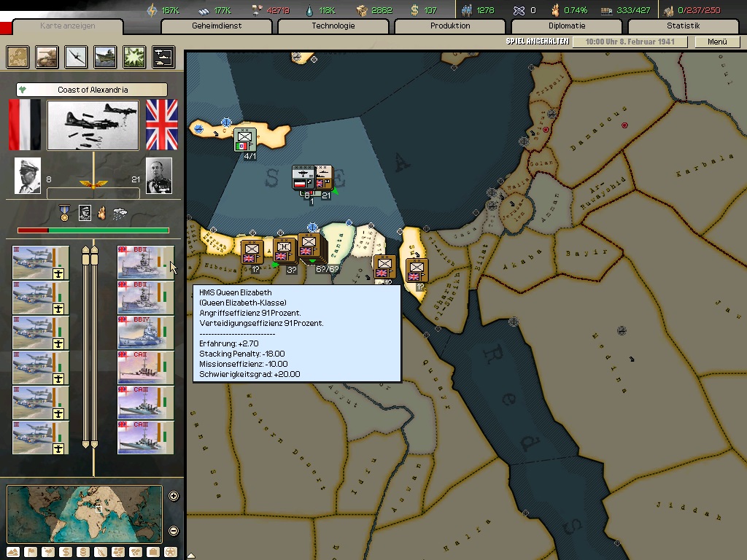Viewport: 747px width, 560px height.
Task: Select the German commander portrait
Action: tap(28, 176)
